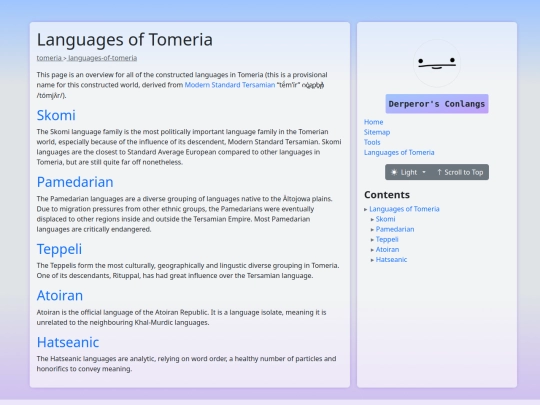Open the Teppeli section heading link

pos(59,249)
